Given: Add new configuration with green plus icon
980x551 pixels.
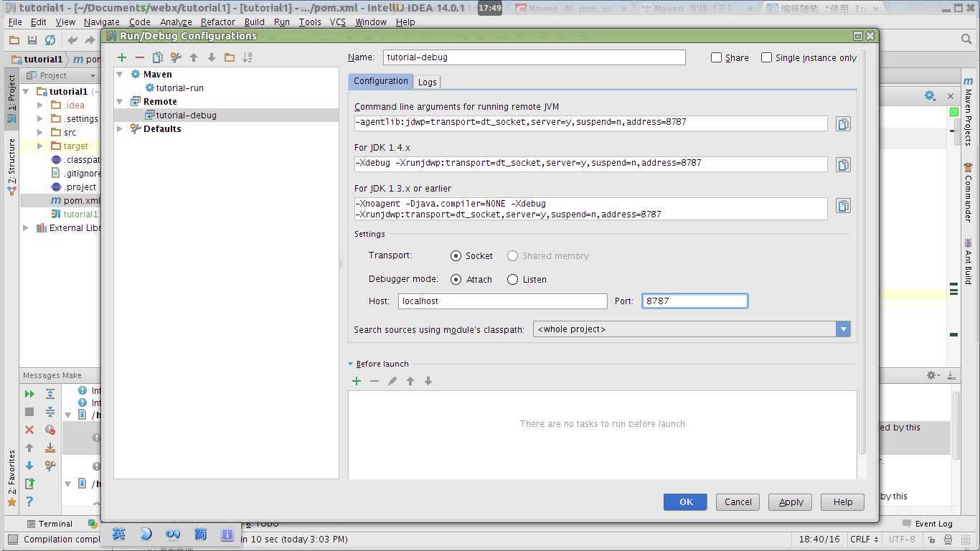Looking at the screenshot, I should 122,57.
